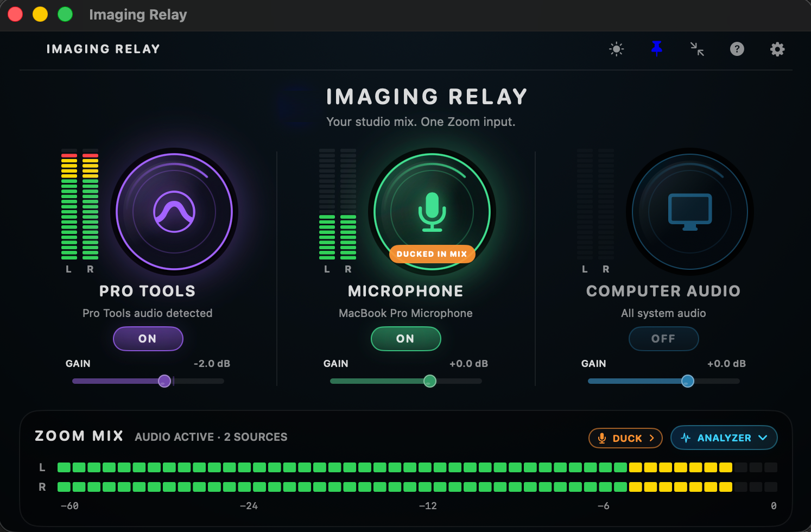Click the 'COMPUTER AUDIO' source heading
Screen dimensions: 811x532
663,291
